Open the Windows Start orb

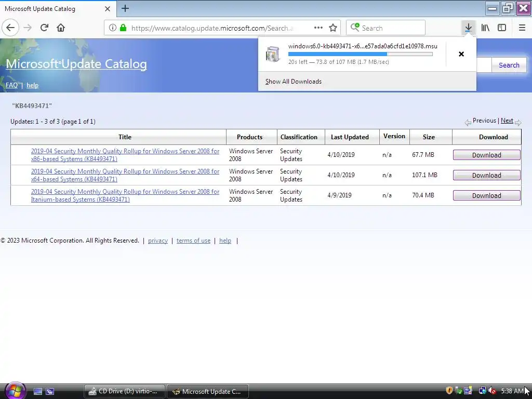click(x=15, y=391)
